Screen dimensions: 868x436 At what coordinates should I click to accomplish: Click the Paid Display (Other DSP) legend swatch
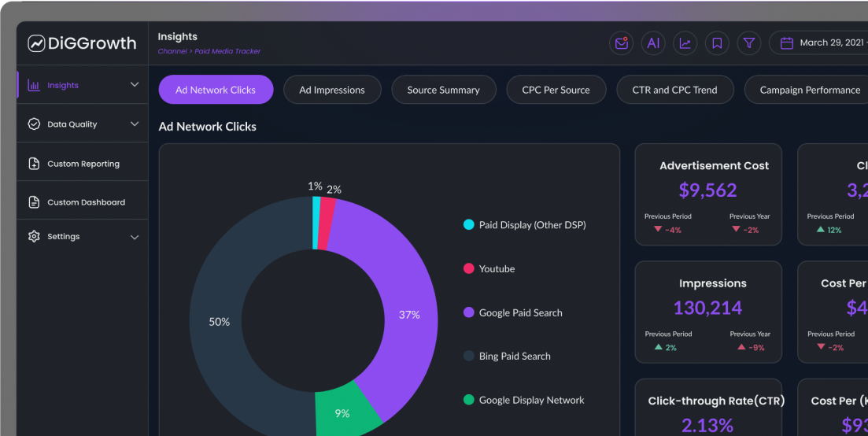click(x=468, y=224)
